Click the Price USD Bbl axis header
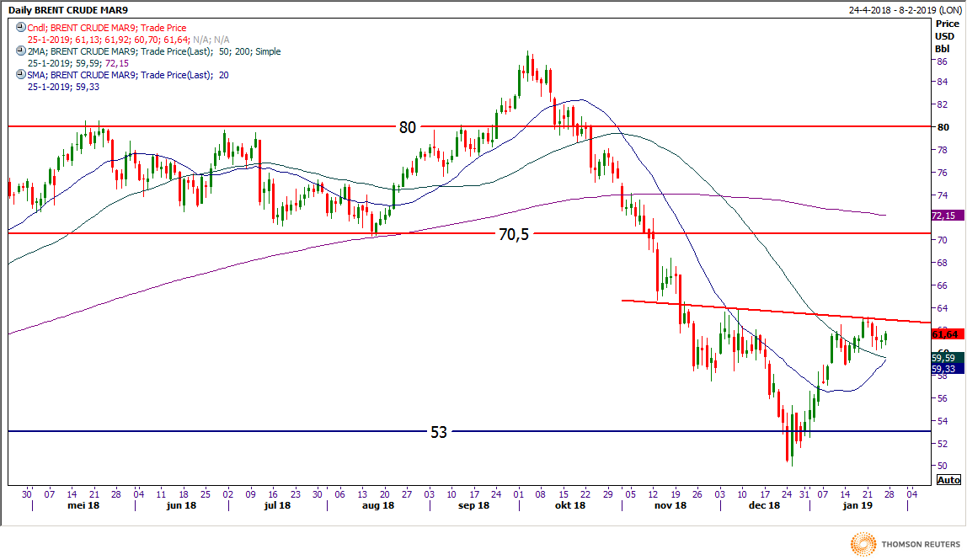Image resolution: width=967 pixels, height=560 pixels. click(x=946, y=36)
